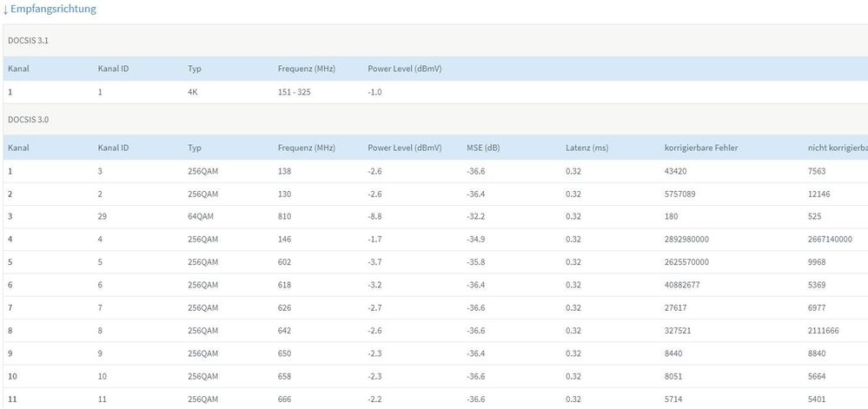
Task: Select the 64QAM type cell
Action: (x=201, y=216)
